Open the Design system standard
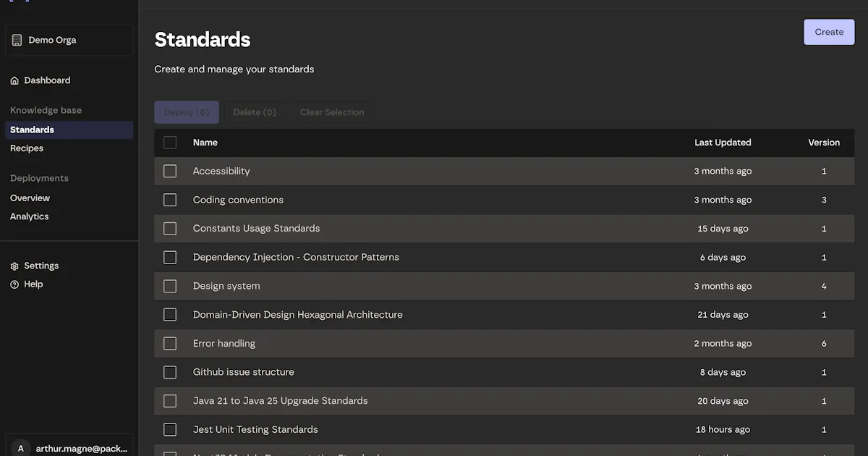 tap(226, 286)
